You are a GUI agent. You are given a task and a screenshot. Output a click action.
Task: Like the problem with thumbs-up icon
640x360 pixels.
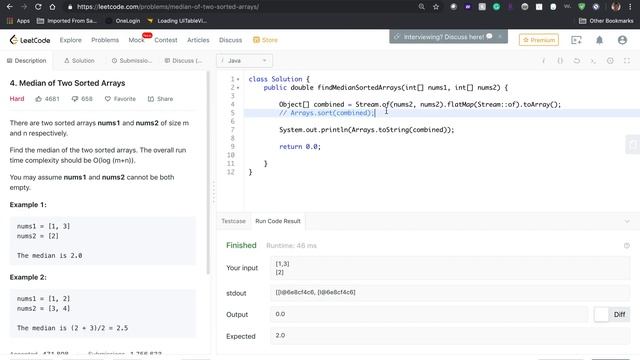(39, 99)
